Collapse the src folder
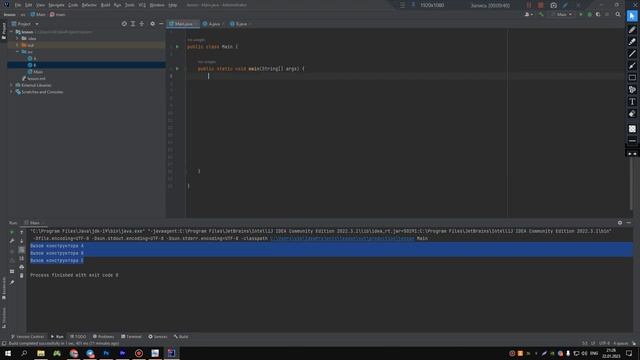Image resolution: width=640 pixels, height=360 pixels. click(x=17, y=52)
